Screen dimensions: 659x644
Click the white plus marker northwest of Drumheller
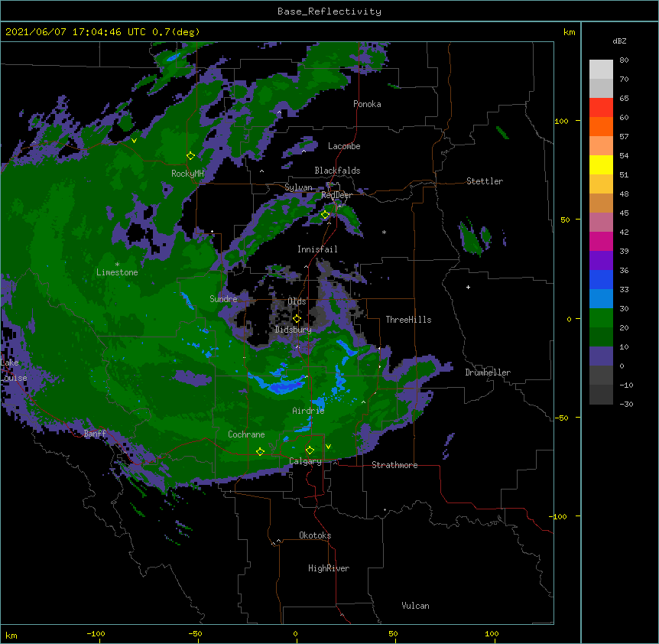click(x=468, y=287)
